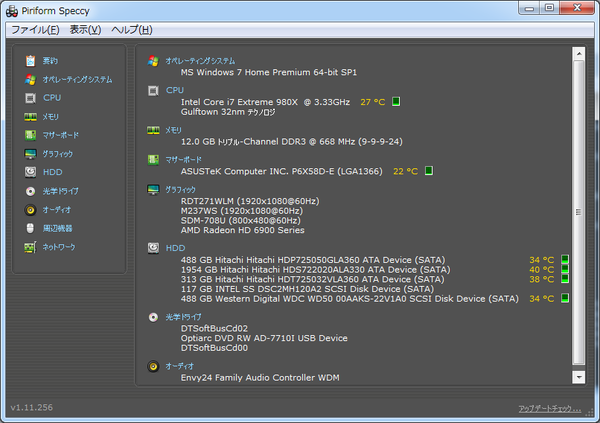Click the マザーボード board icon in sidebar
Screen dimensions: 600x423
coord(30,135)
